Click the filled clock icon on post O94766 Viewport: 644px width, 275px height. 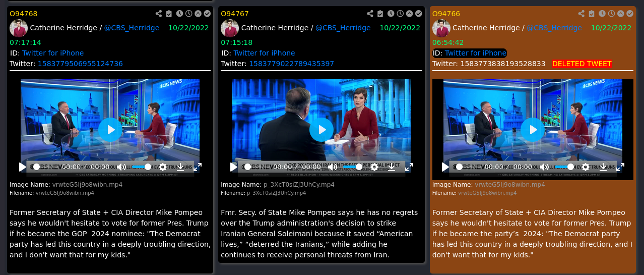602,14
